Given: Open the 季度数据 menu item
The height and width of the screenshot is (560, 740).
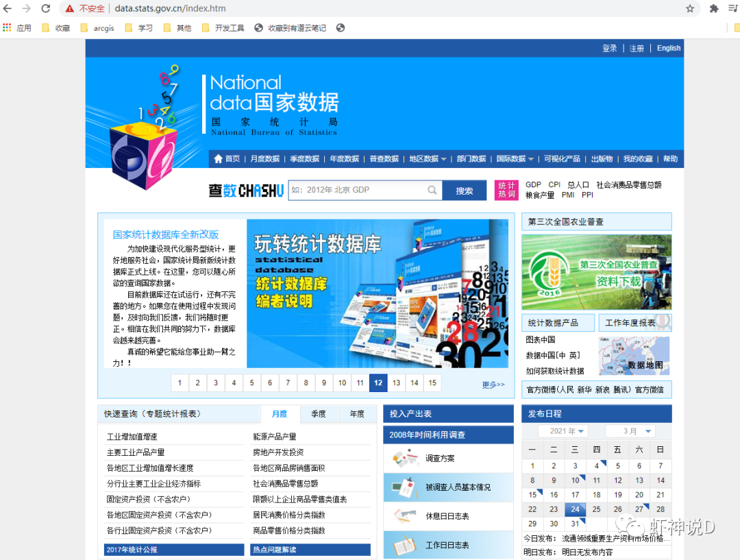Looking at the screenshot, I should pyautogui.click(x=304, y=158).
